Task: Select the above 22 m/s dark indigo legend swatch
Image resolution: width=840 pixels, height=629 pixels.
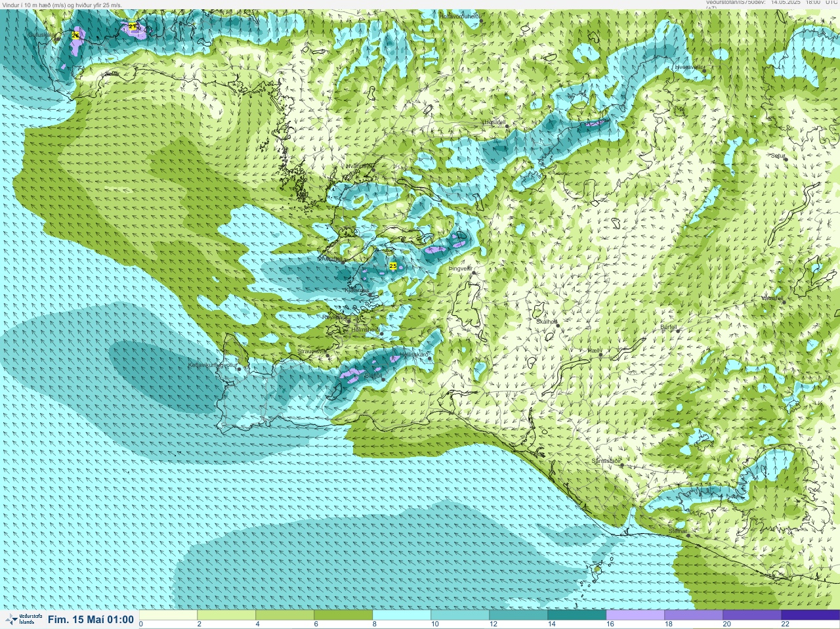Action: pos(810,615)
